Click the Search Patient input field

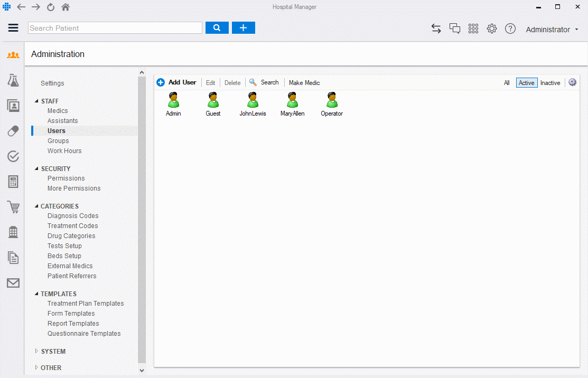pyautogui.click(x=115, y=28)
